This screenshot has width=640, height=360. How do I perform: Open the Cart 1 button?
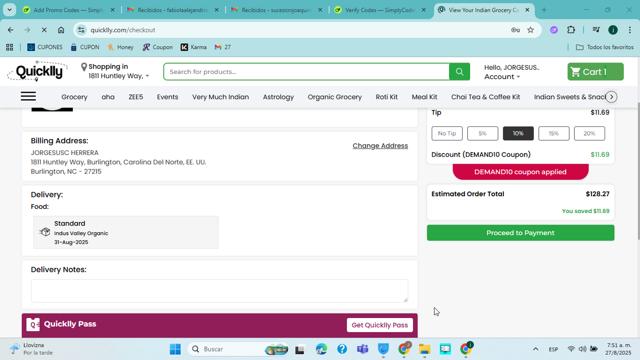595,72
